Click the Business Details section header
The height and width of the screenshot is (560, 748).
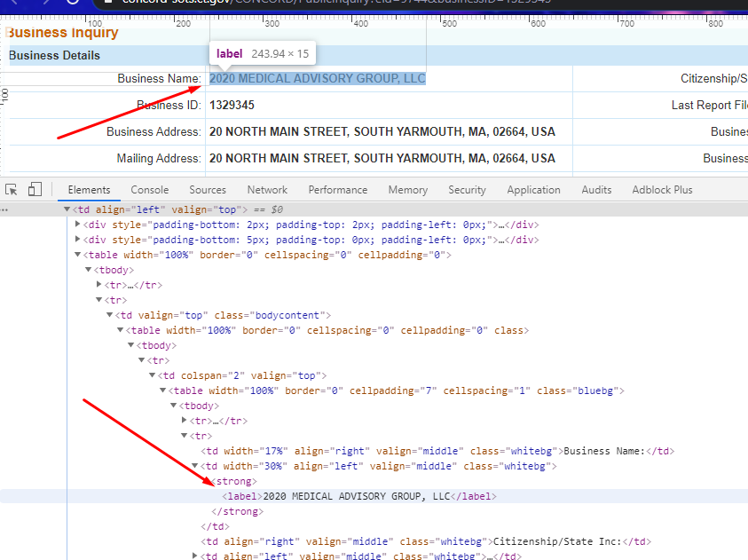pyautogui.click(x=54, y=55)
